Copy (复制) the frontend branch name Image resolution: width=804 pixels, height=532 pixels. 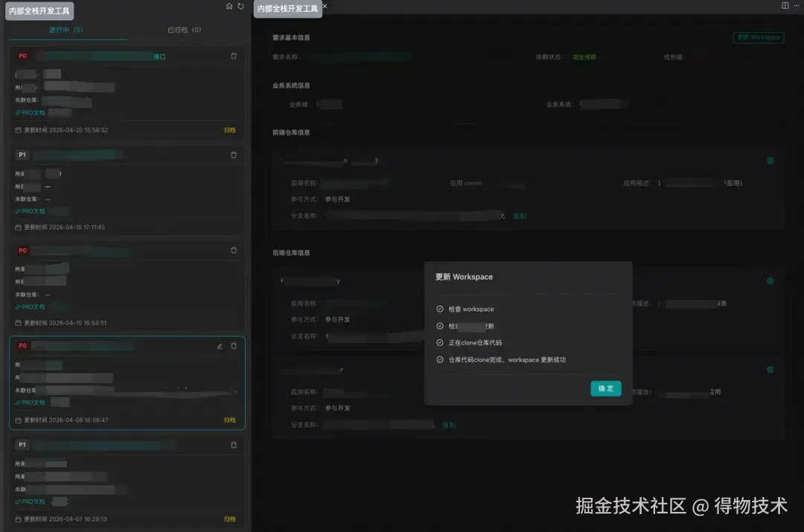pyautogui.click(x=520, y=217)
